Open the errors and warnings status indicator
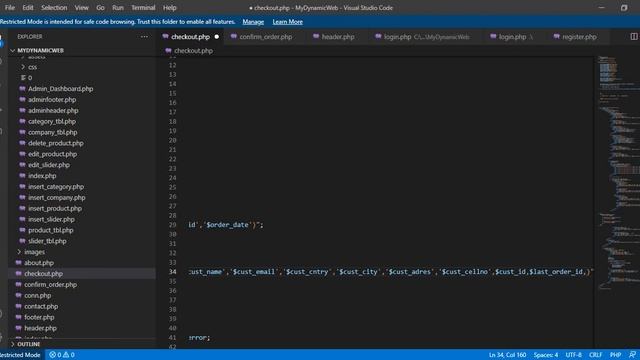Image resolution: width=640 pixels, height=360 pixels. (62, 355)
